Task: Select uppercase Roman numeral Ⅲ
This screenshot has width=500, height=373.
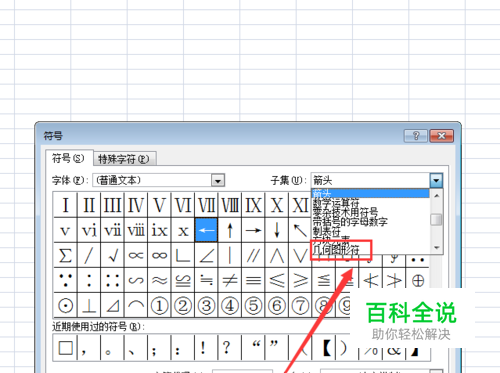Action: click(112, 205)
